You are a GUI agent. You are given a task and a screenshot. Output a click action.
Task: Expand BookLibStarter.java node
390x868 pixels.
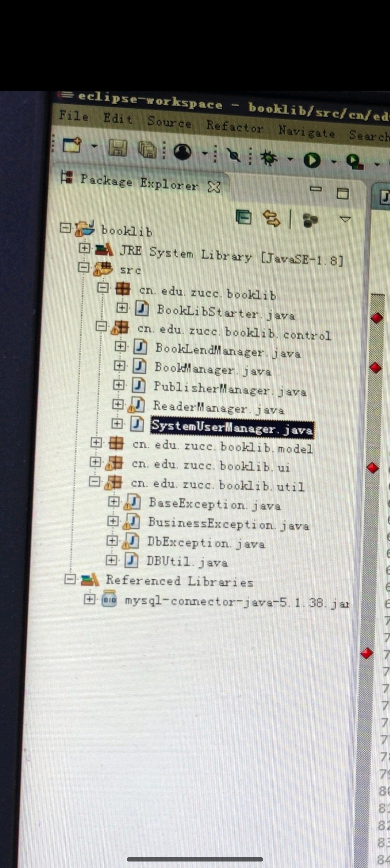(122, 307)
